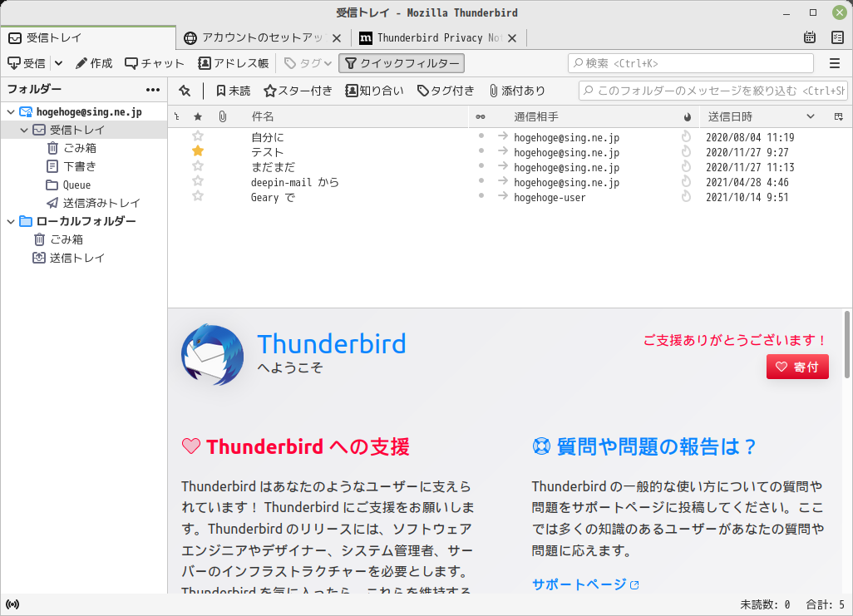Open folder pane options (three dots)
Image resolution: width=853 pixels, height=616 pixels.
pyautogui.click(x=153, y=90)
